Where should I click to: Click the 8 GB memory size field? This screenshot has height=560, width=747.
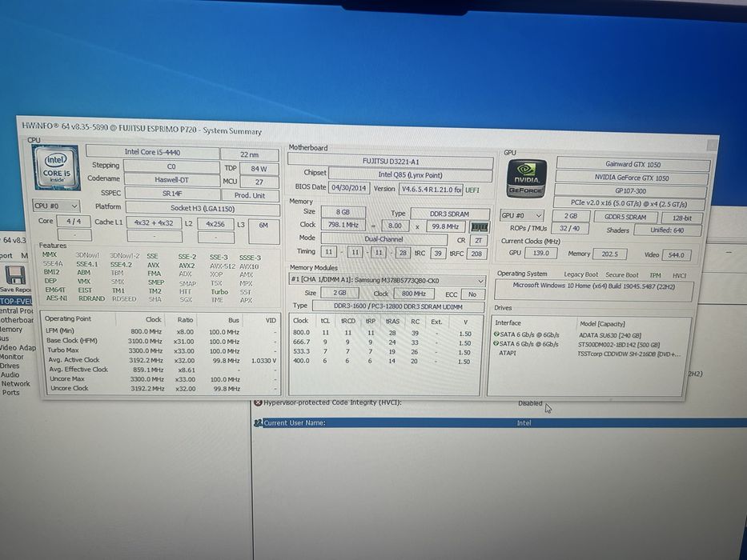(343, 212)
